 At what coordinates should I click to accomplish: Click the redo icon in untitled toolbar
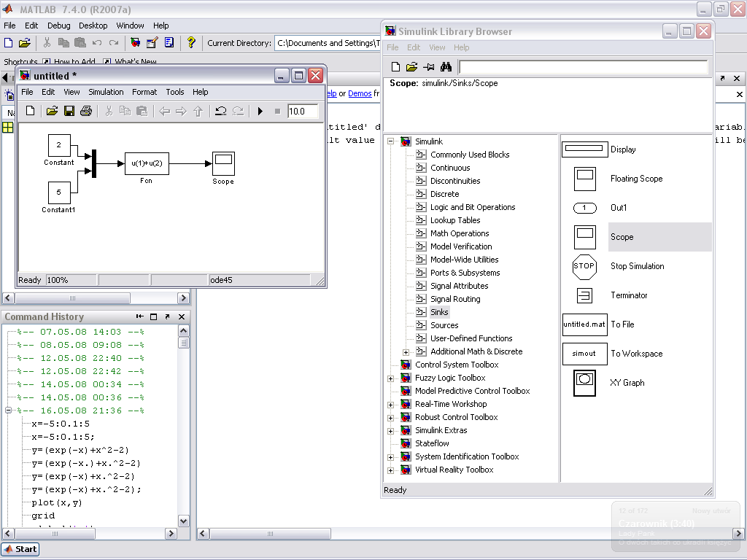tap(238, 111)
